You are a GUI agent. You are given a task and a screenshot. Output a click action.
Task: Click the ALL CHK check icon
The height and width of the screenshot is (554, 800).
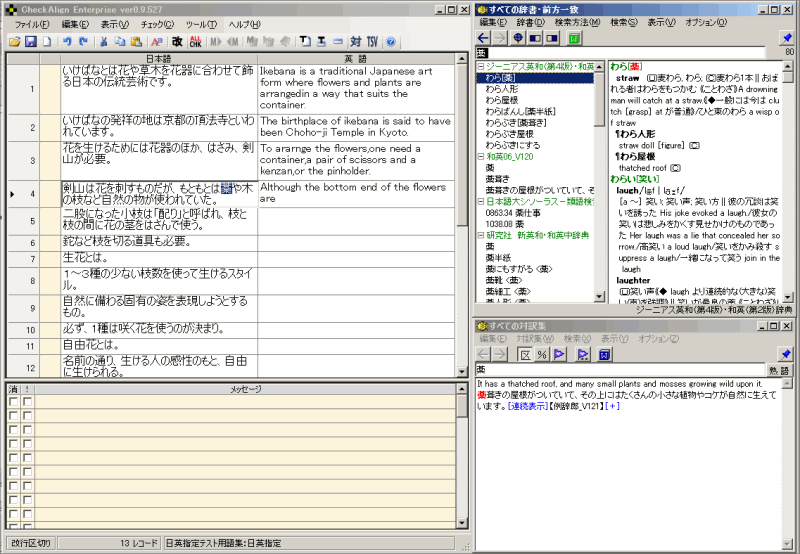coord(196,42)
